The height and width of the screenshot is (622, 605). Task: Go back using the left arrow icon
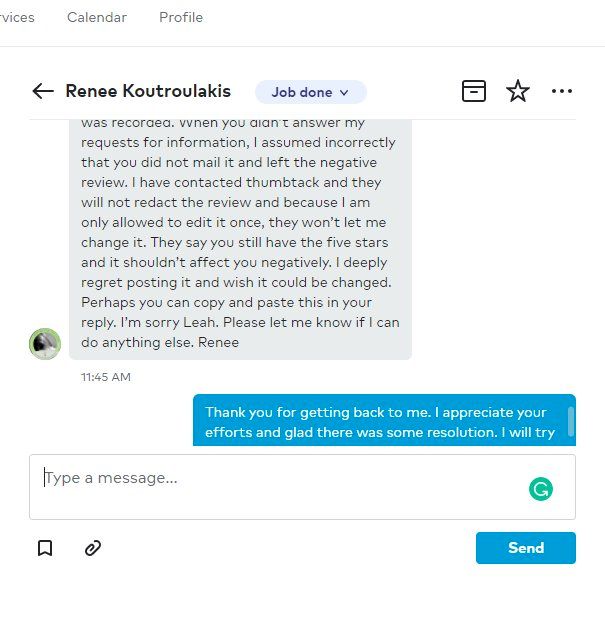pyautogui.click(x=43, y=91)
